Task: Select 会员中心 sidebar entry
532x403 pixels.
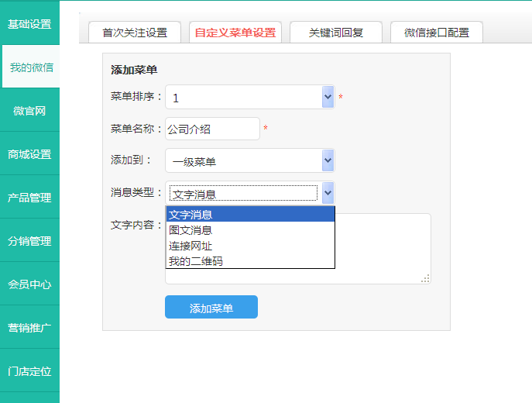Action: pos(29,284)
